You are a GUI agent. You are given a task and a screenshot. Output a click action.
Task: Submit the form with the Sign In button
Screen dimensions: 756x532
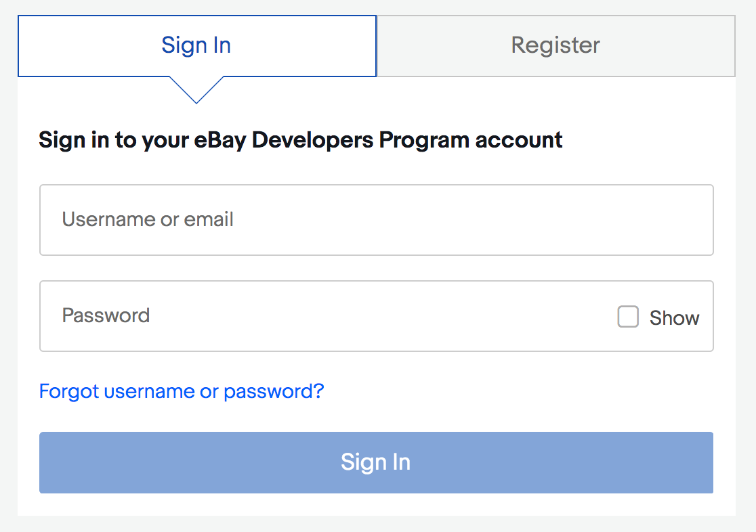coord(376,462)
